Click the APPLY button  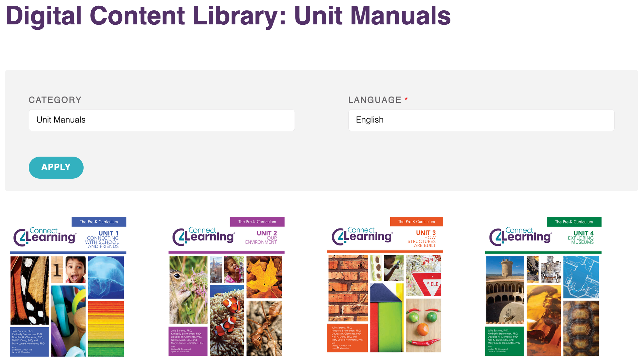click(56, 167)
